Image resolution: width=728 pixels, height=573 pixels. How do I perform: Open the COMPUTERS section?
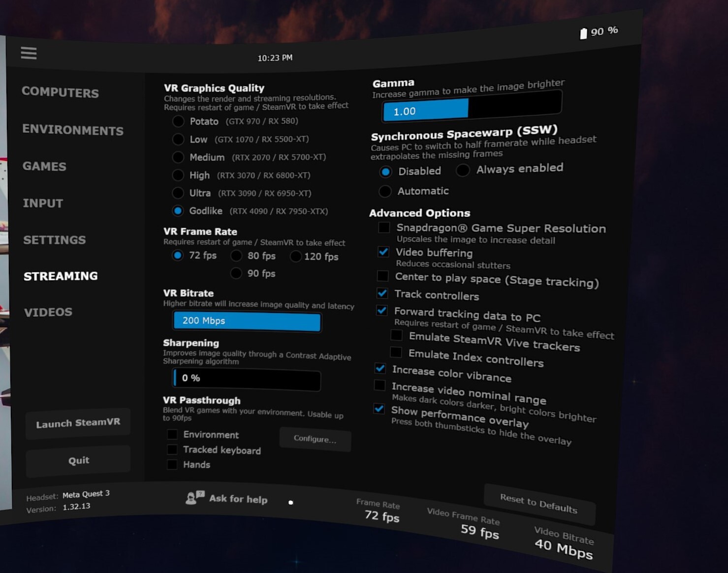point(60,92)
